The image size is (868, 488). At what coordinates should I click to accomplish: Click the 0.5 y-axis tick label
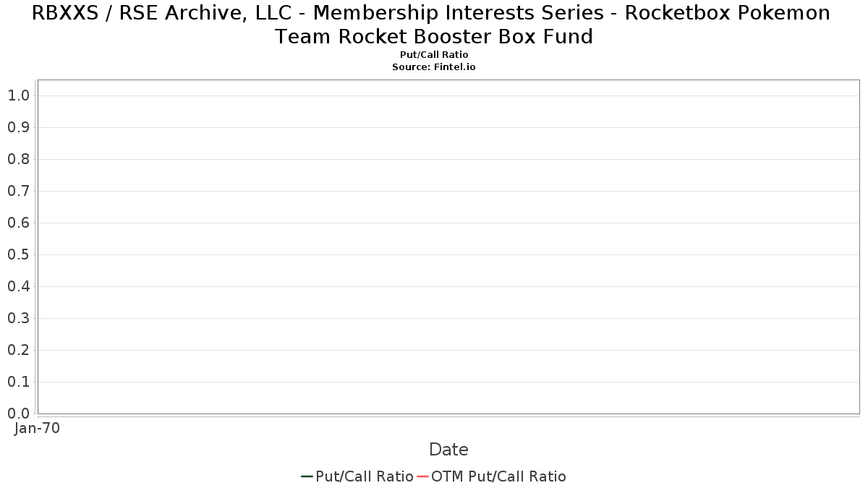[x=18, y=254]
